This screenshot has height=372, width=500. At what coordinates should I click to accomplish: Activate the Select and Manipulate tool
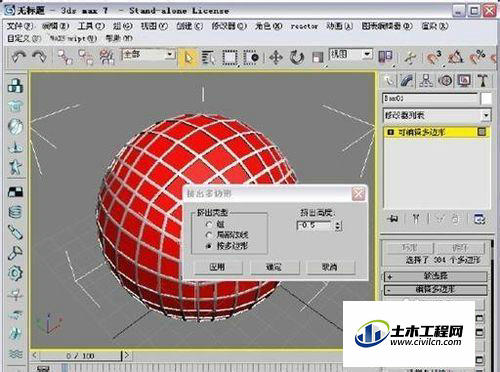tap(410, 57)
